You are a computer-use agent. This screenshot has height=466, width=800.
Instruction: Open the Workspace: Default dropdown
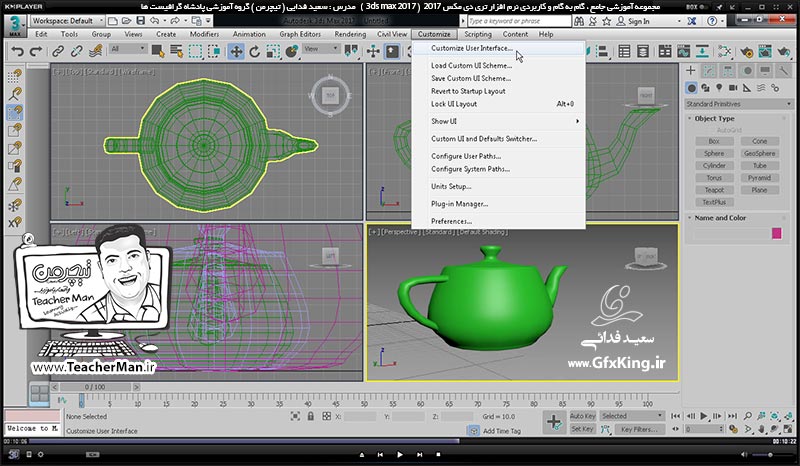(x=67, y=21)
